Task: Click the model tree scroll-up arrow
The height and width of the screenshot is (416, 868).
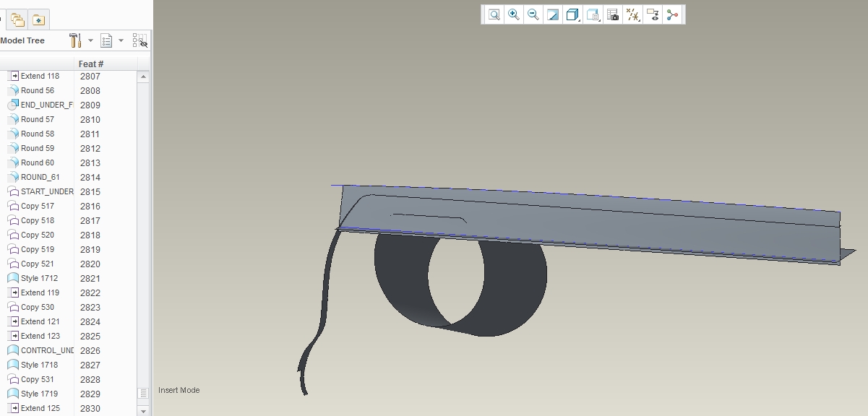Action: pos(143,77)
